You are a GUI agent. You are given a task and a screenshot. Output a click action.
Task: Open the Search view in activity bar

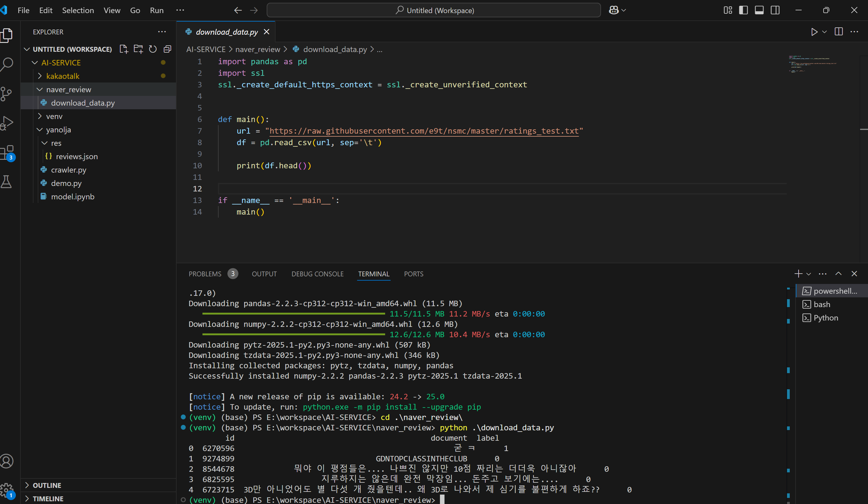click(7, 64)
